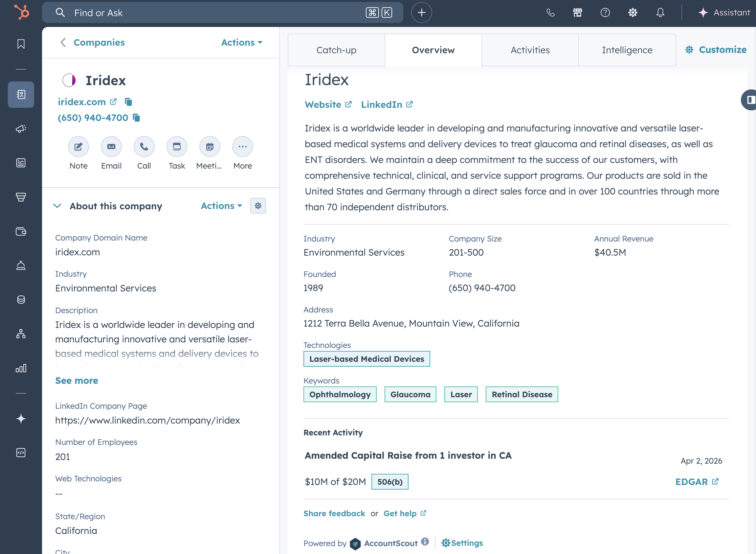Select the Automations workflow icon
Image resolution: width=756 pixels, height=554 pixels.
pyautogui.click(x=21, y=334)
